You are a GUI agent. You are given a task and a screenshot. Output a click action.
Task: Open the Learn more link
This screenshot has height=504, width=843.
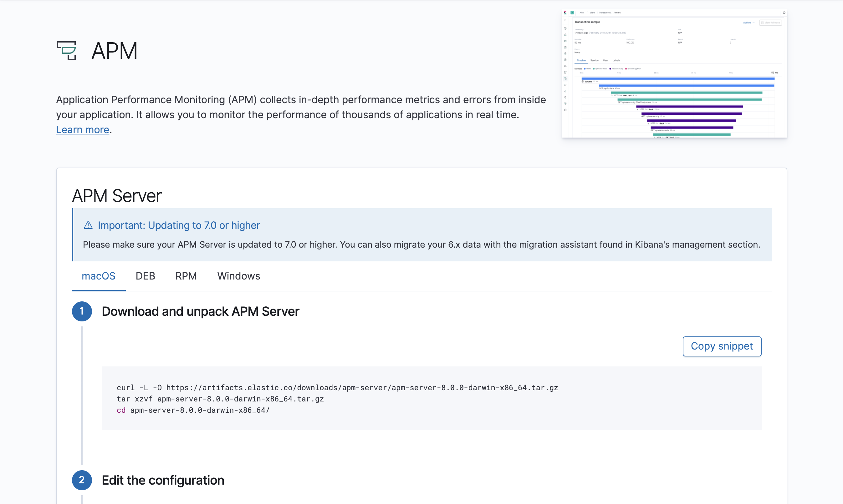83,130
